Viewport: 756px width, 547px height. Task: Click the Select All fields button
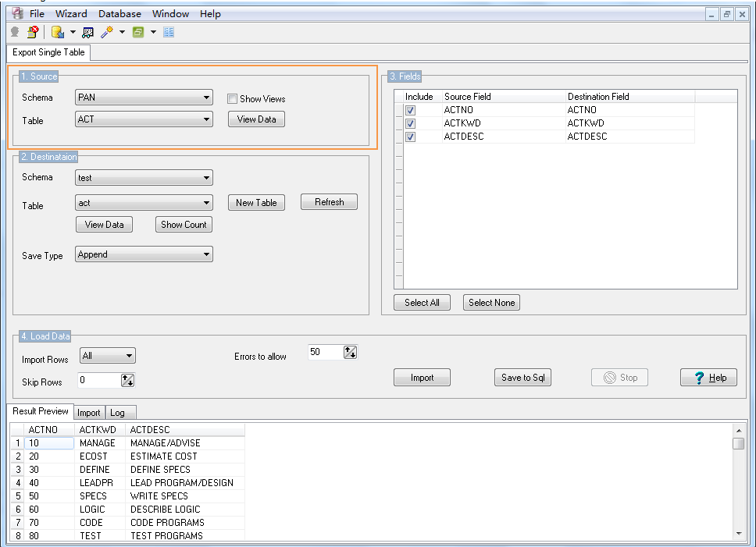422,303
